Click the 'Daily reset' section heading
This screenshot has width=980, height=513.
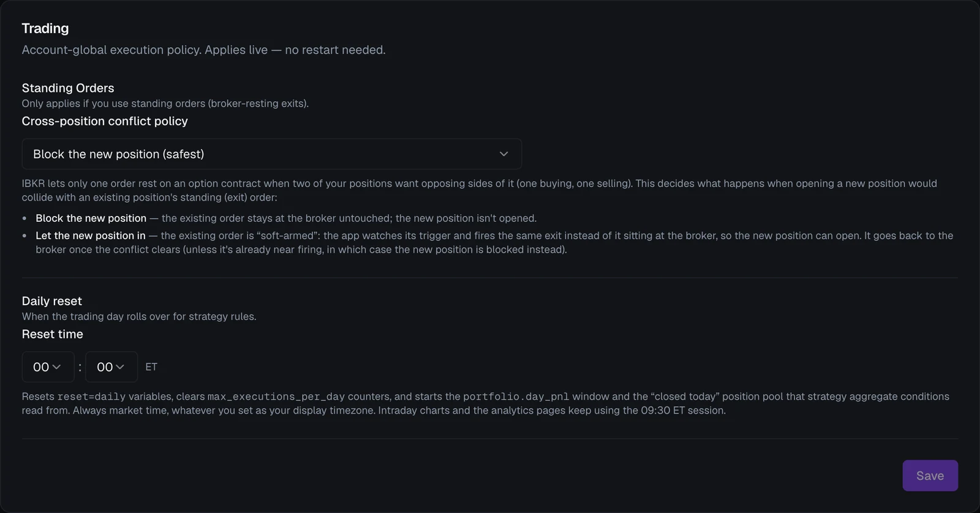click(x=52, y=301)
